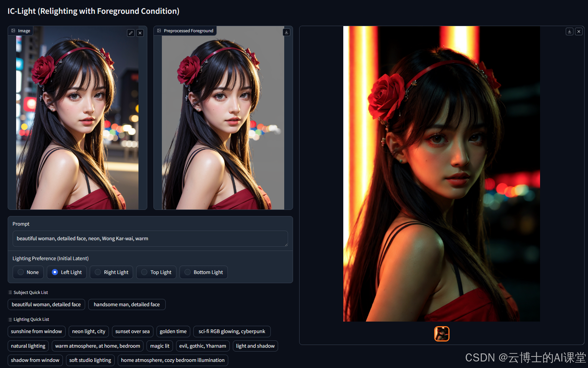Choose Bottom Light as initial latent
Image resolution: width=588 pixels, height=368 pixels.
[x=203, y=272]
